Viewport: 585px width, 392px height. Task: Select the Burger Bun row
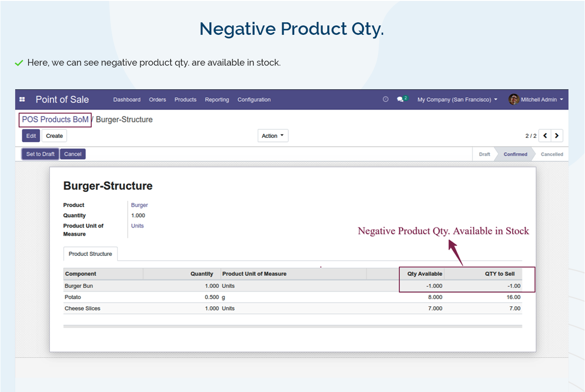pos(292,286)
